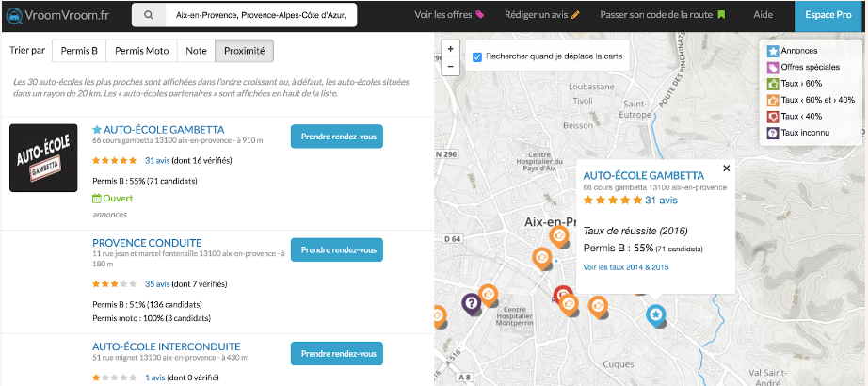
Task: Click the VroomVroom.fr logo
Action: pyautogui.click(x=57, y=15)
